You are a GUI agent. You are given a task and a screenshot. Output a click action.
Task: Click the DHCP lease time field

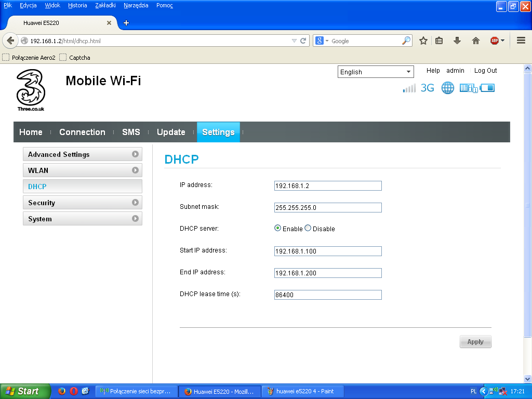coord(328,295)
